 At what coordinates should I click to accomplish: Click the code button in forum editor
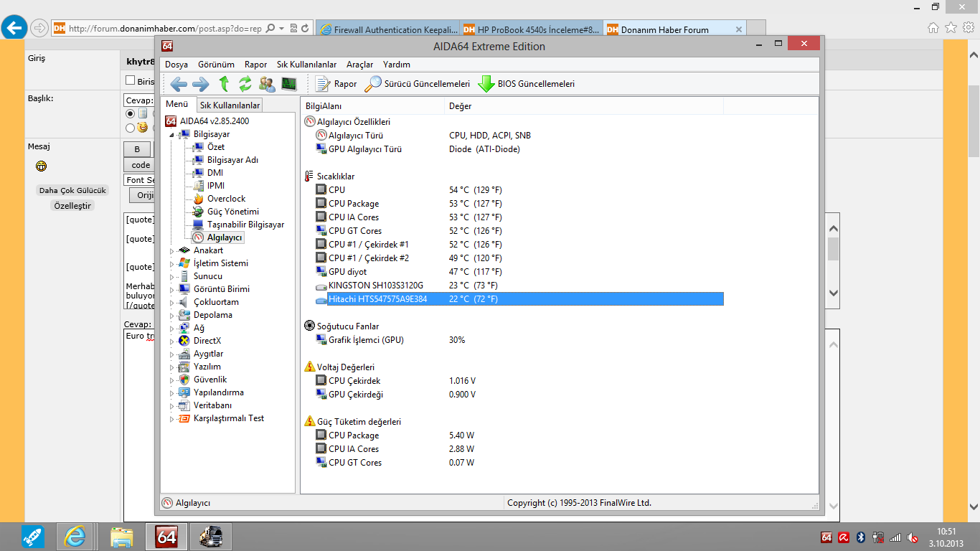[x=141, y=165]
